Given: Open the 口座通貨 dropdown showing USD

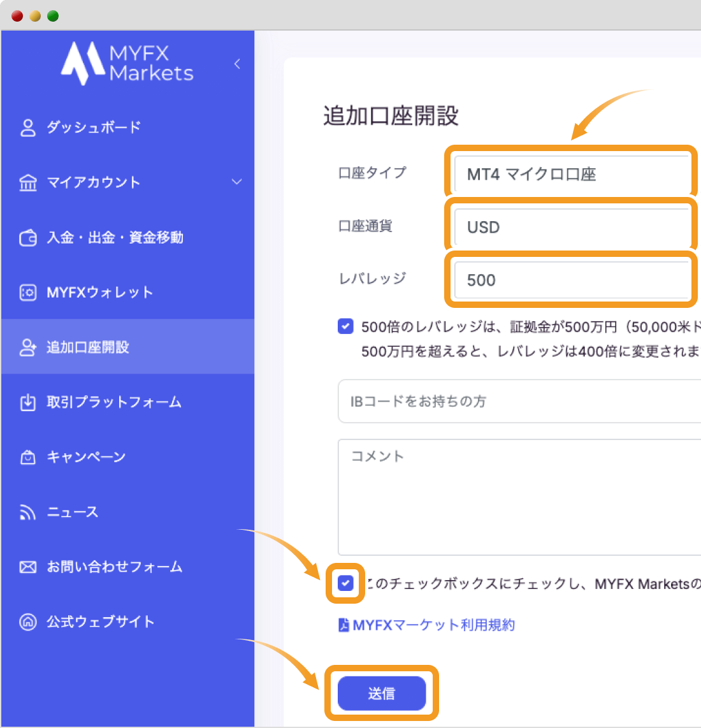Looking at the screenshot, I should coord(572,227).
